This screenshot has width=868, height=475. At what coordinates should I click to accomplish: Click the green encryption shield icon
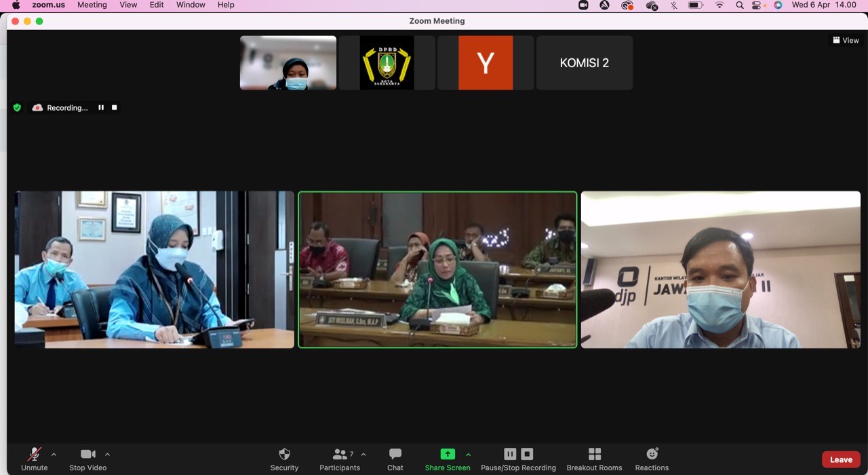[18, 107]
